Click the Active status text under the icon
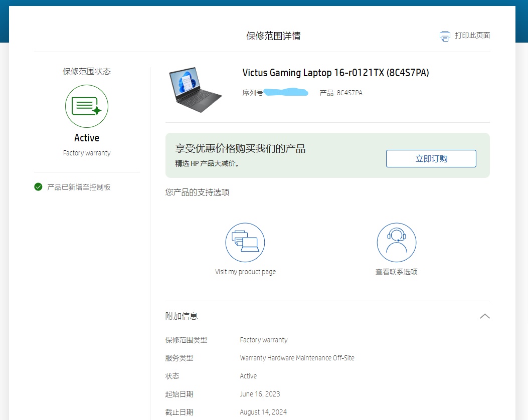Viewport: 528px width, 420px height. 87,138
